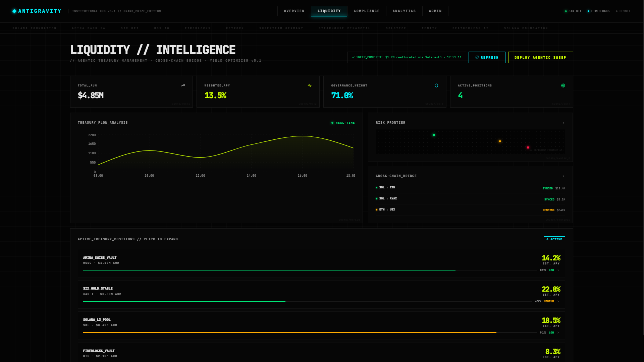
Task: Click the pulse icon on Weighted APY card
Action: pyautogui.click(x=310, y=86)
